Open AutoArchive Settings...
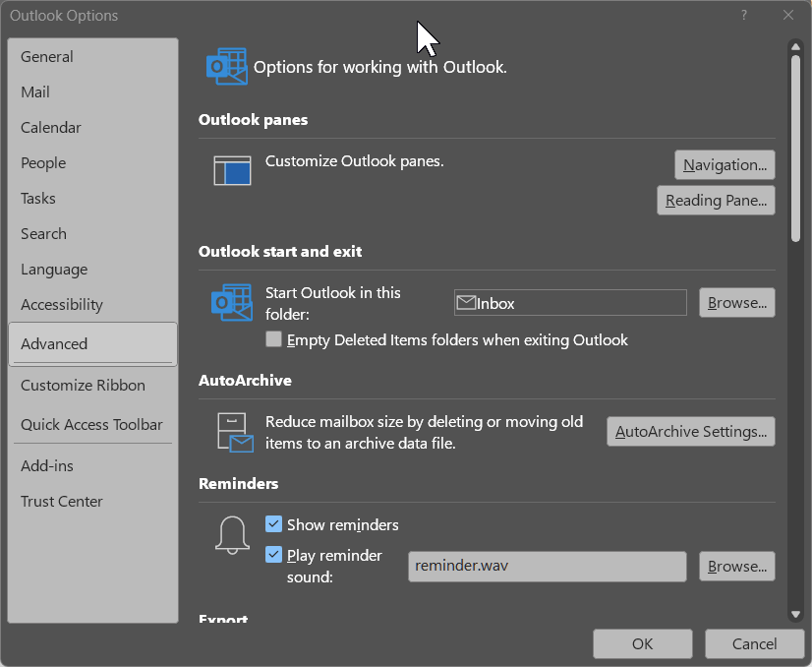The image size is (812, 667). 691,431
